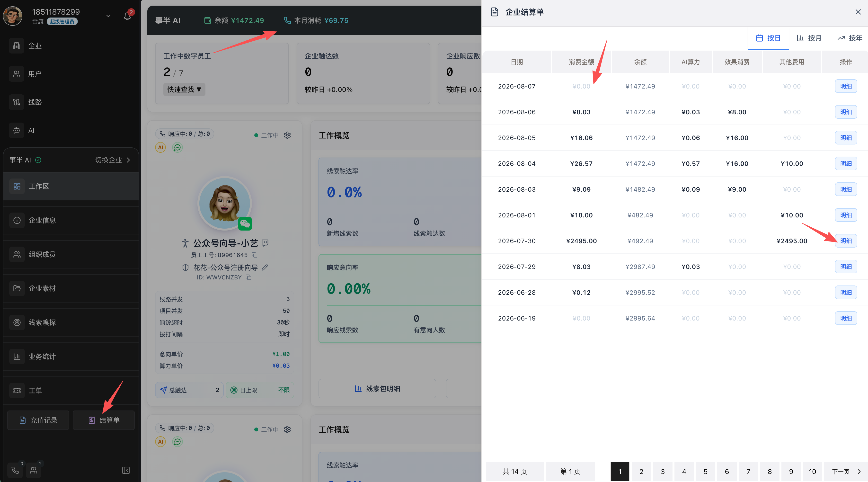
Task: Open 明细 for 2026-08-03
Action: click(x=846, y=189)
